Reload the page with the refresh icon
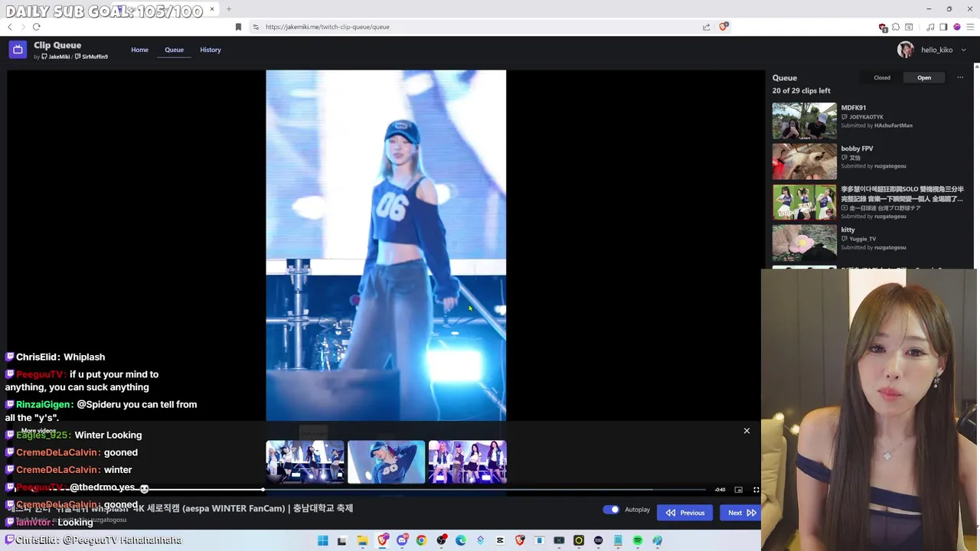This screenshot has width=980, height=551. point(36,27)
